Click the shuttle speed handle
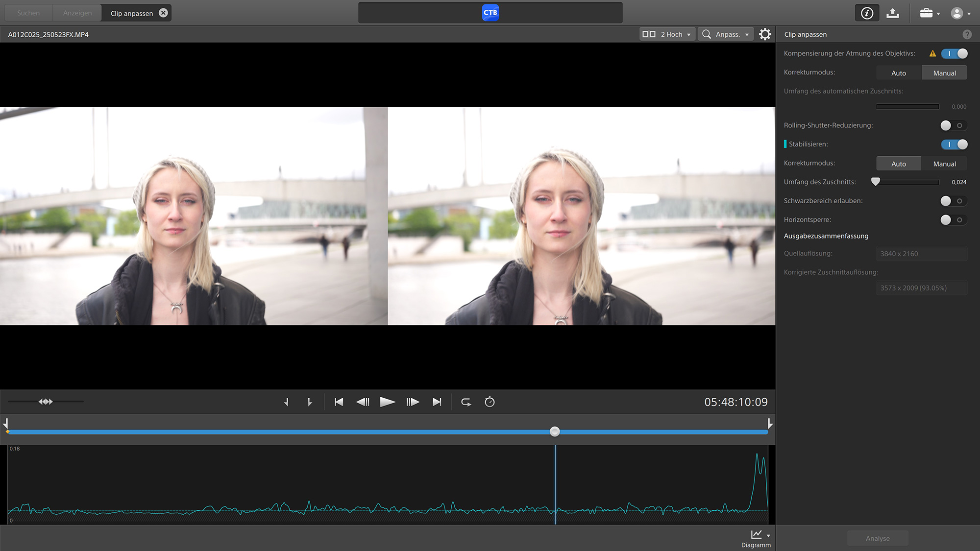Screen dimensions: 980x551 [x=46, y=402]
